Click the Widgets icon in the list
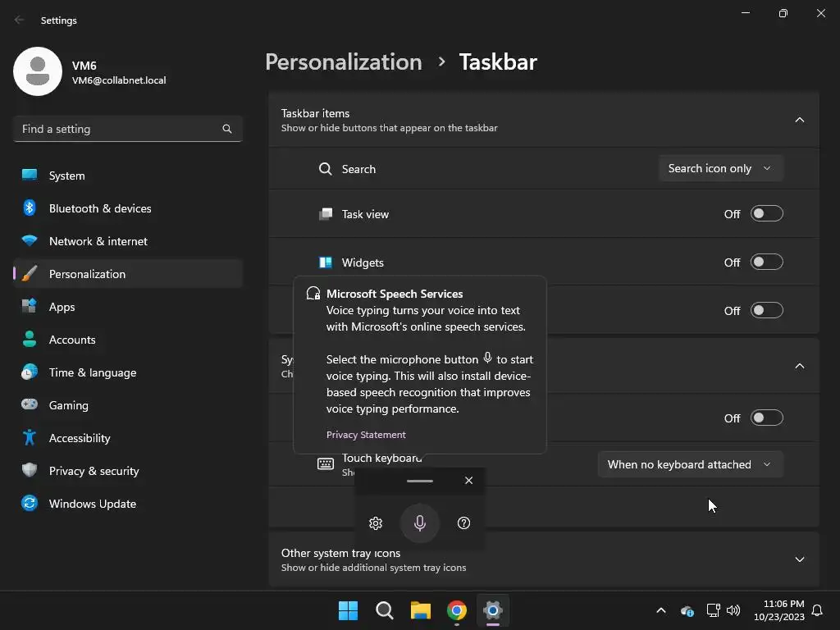Image resolution: width=840 pixels, height=630 pixels. tap(325, 262)
